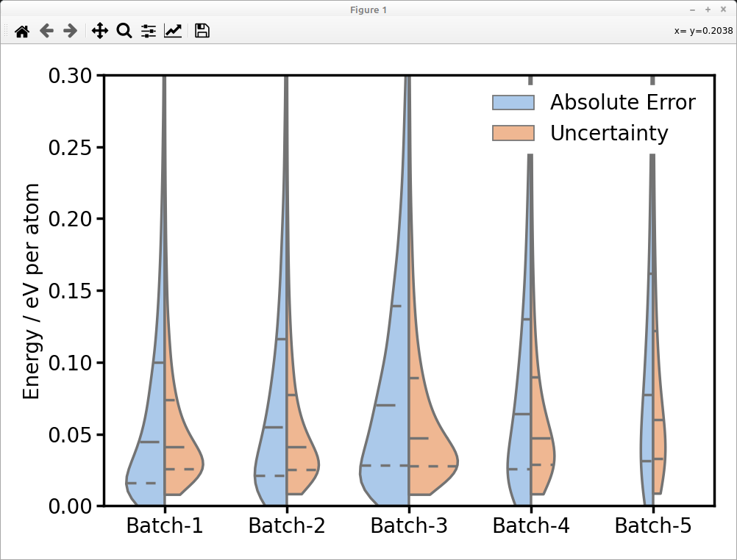The width and height of the screenshot is (737, 560).
Task: Select the Uncertainty legend text
Action: [x=609, y=134]
